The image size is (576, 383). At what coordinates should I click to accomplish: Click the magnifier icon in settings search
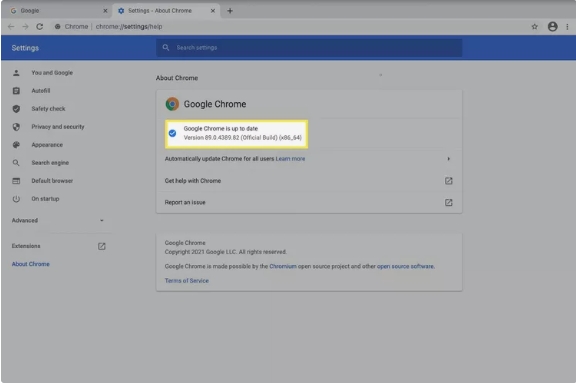pyautogui.click(x=166, y=47)
